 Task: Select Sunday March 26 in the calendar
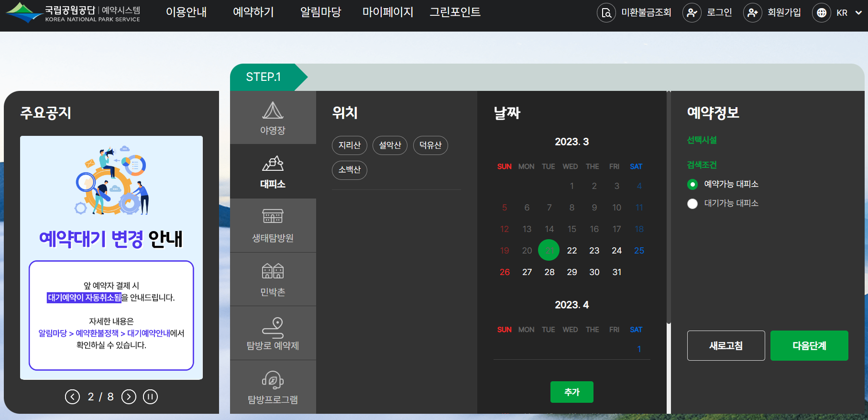pos(505,272)
